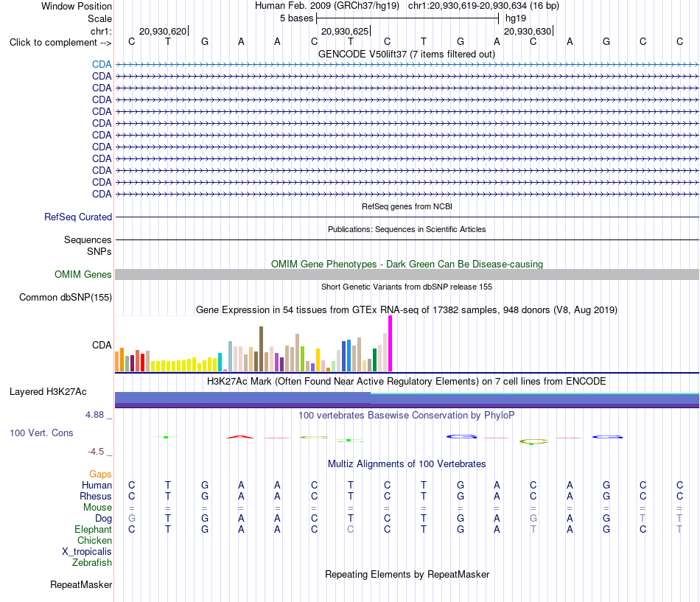Click the 'Click to complement -->' label
This screenshot has height=602, width=700.
point(60,43)
